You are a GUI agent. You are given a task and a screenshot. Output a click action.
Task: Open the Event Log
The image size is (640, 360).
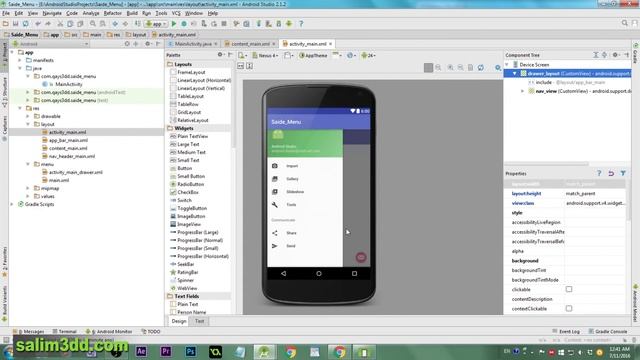tap(566, 331)
